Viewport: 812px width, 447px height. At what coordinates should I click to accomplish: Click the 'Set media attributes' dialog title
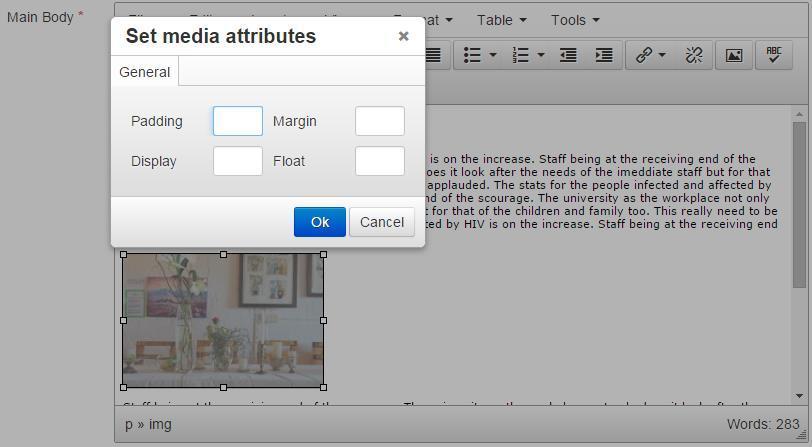221,36
